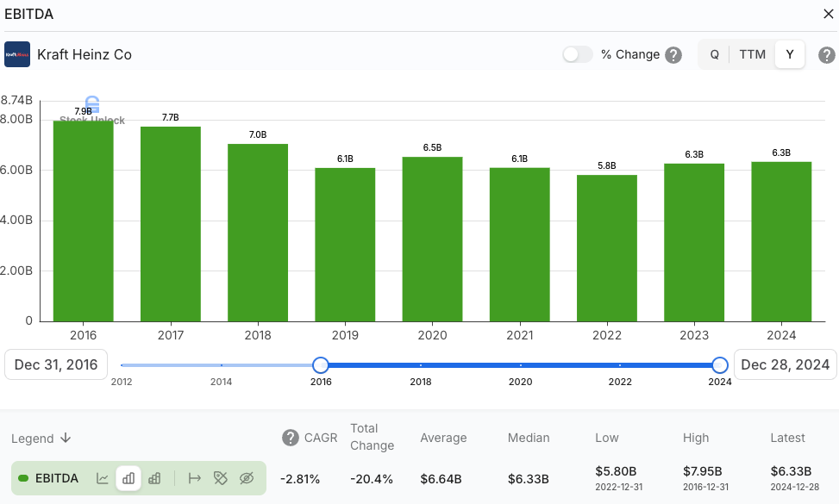Image resolution: width=839 pixels, height=504 pixels.
Task: Click the 2018 EBITDA bar
Action: tap(258, 233)
